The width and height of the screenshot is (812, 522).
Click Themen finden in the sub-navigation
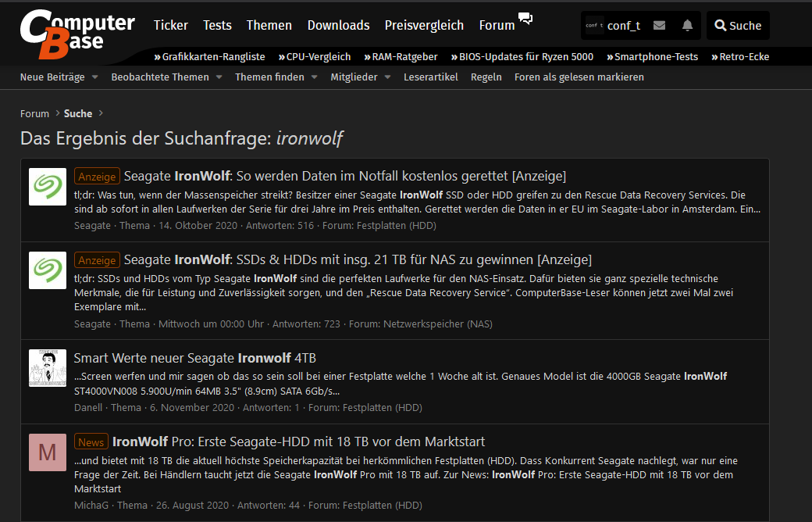pyautogui.click(x=270, y=77)
